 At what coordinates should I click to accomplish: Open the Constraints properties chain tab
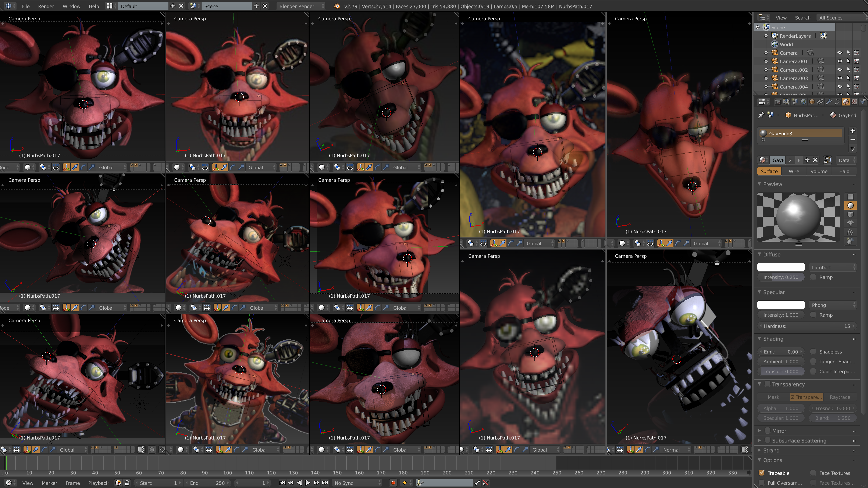coord(820,102)
